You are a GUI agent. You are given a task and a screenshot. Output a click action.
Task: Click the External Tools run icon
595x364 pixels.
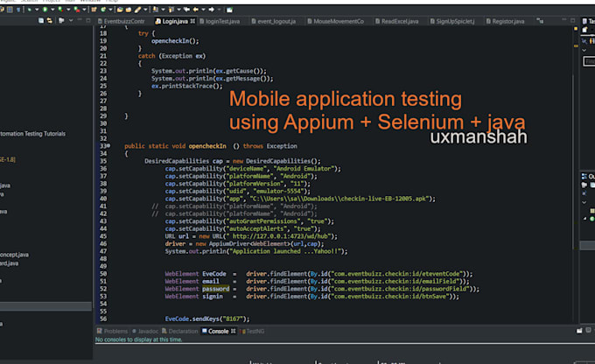[77, 10]
